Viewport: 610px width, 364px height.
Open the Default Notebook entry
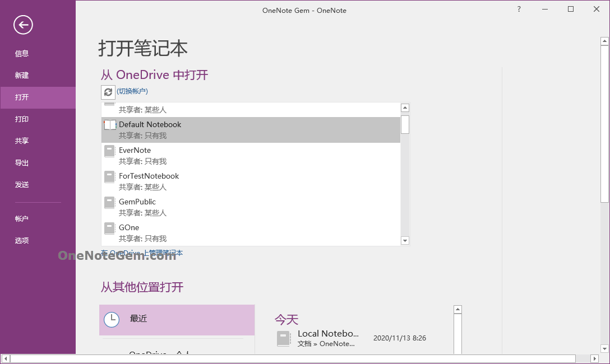251,130
